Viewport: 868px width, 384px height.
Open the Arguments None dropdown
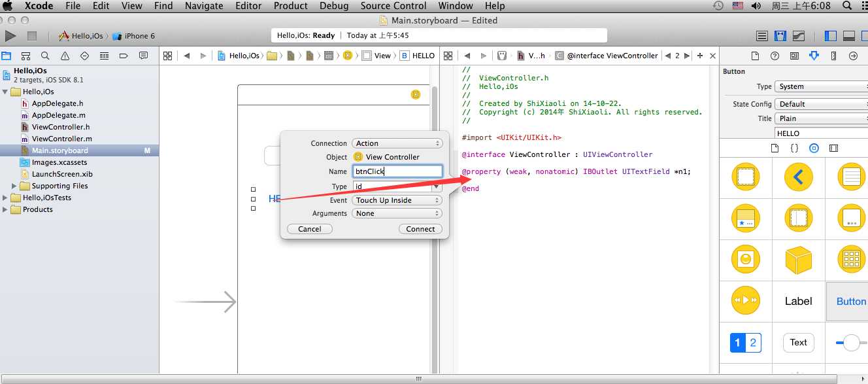[397, 213]
